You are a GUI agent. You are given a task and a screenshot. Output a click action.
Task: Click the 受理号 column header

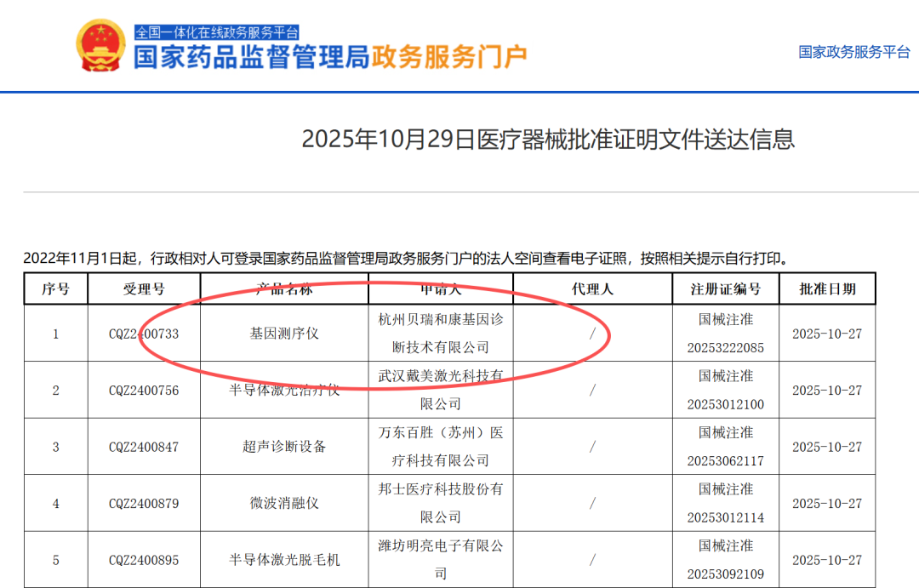tap(144, 289)
